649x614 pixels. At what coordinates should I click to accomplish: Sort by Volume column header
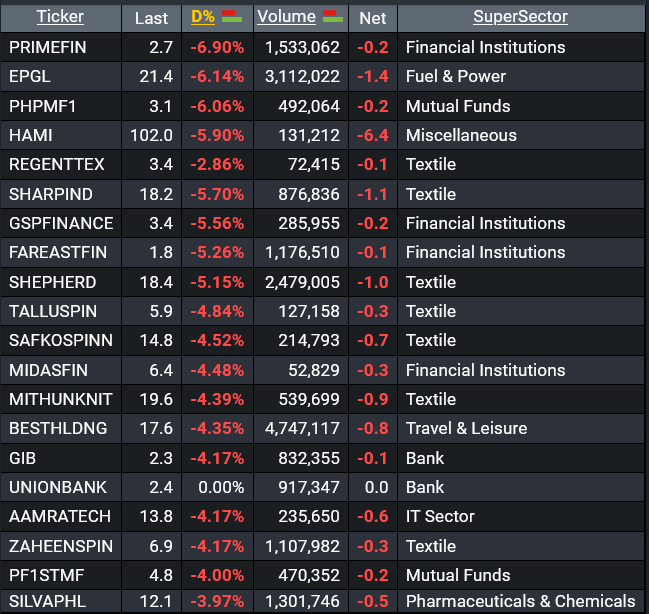pos(286,17)
